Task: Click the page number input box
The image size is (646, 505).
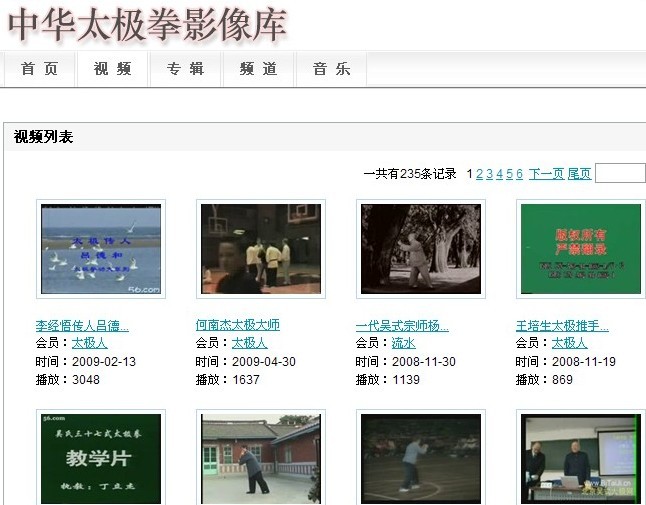Action: coord(620,173)
